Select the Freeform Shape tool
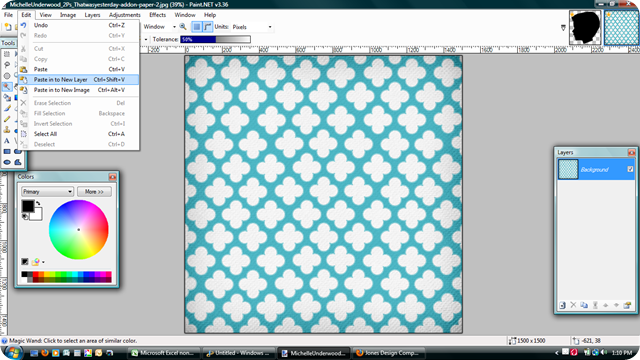This screenshot has height=360, width=640. (18, 162)
